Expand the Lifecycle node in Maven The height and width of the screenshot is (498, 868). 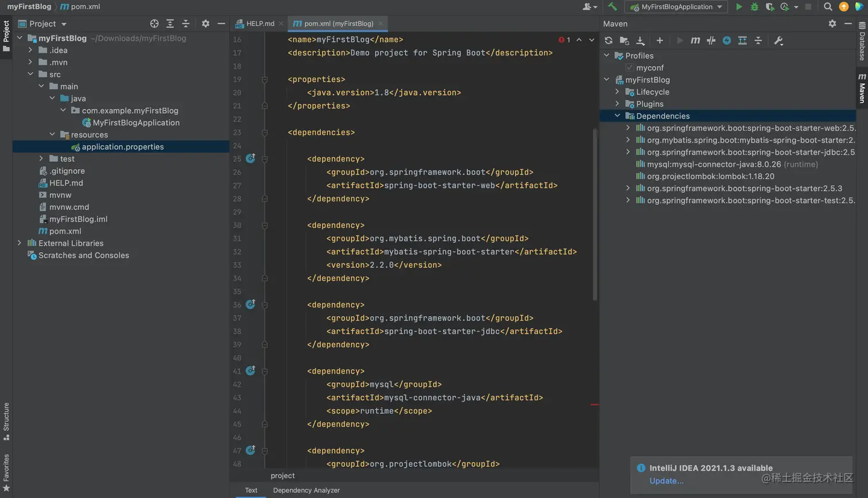617,92
